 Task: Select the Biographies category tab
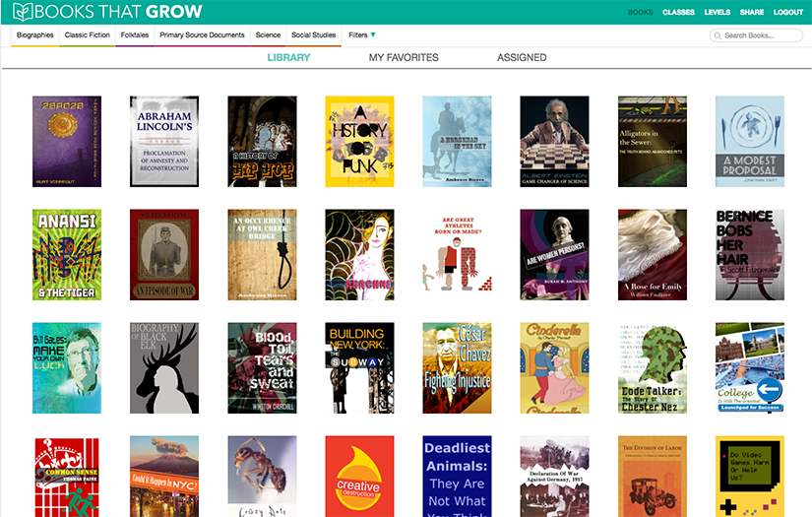tap(35, 35)
